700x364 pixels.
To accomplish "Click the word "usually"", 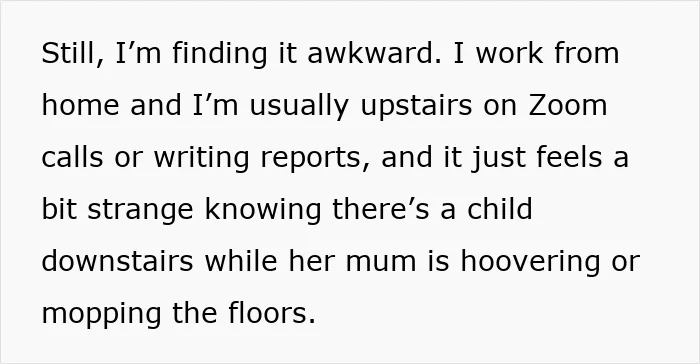I will point(299,107).
